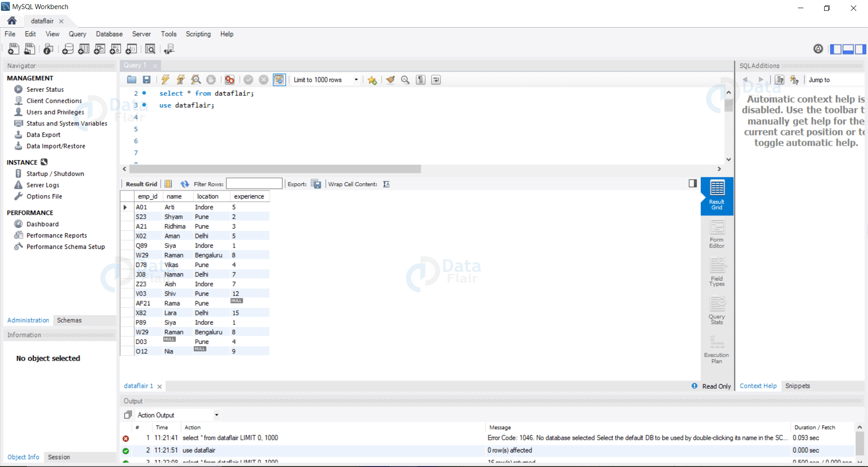
Task: Open the Create New Schema icon
Action: [x=68, y=49]
